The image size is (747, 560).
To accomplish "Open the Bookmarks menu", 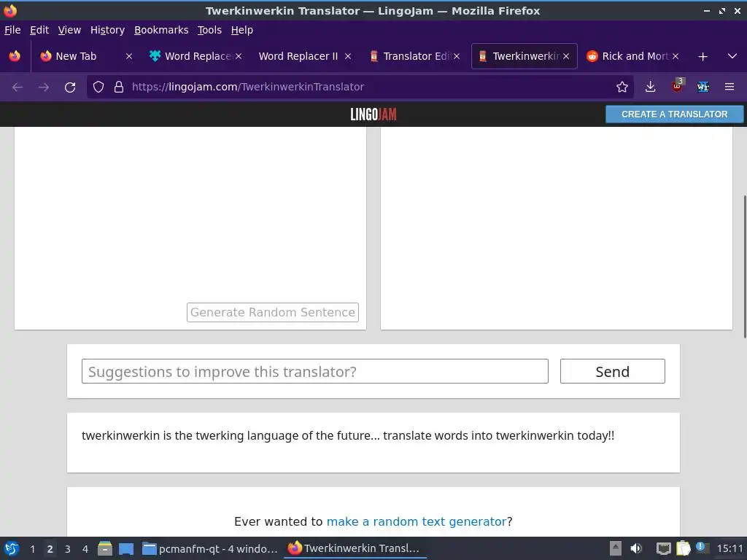I will (x=161, y=30).
